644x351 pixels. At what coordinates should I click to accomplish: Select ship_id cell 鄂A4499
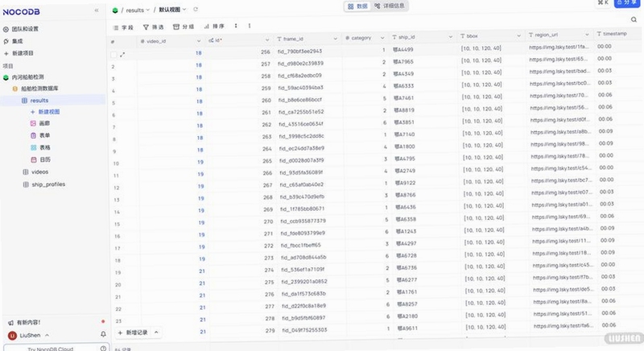point(403,50)
